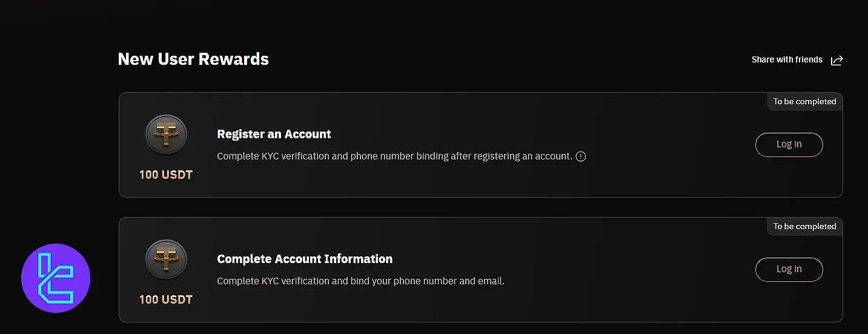
Task: Click the bind phone number and email description
Action: [x=360, y=281]
